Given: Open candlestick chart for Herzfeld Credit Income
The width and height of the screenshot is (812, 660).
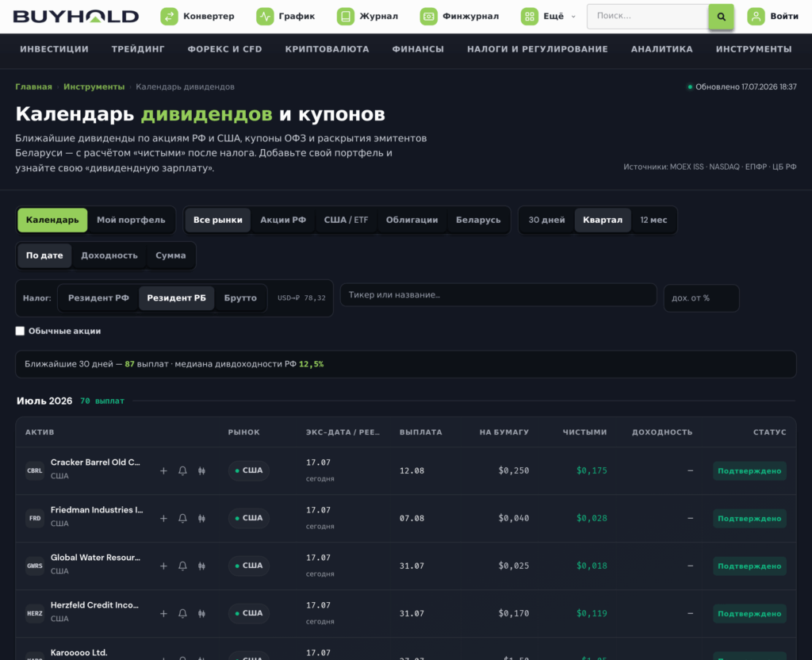Looking at the screenshot, I should tap(202, 614).
